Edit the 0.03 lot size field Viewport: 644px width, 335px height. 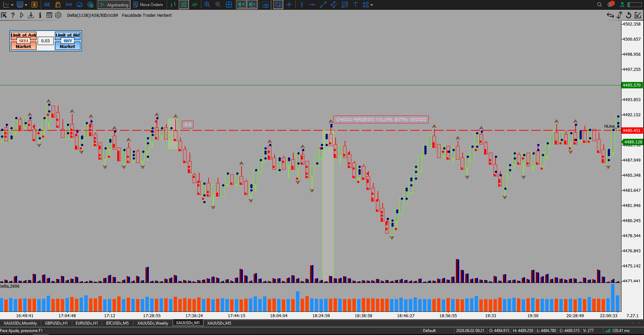[46, 41]
